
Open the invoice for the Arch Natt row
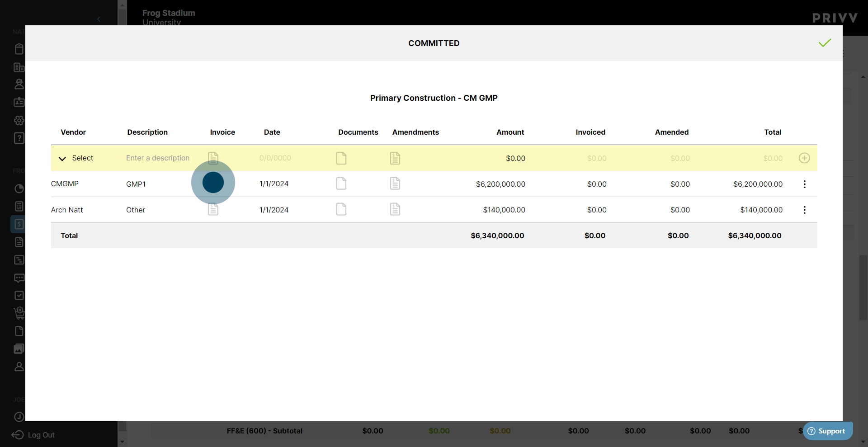pos(213,210)
